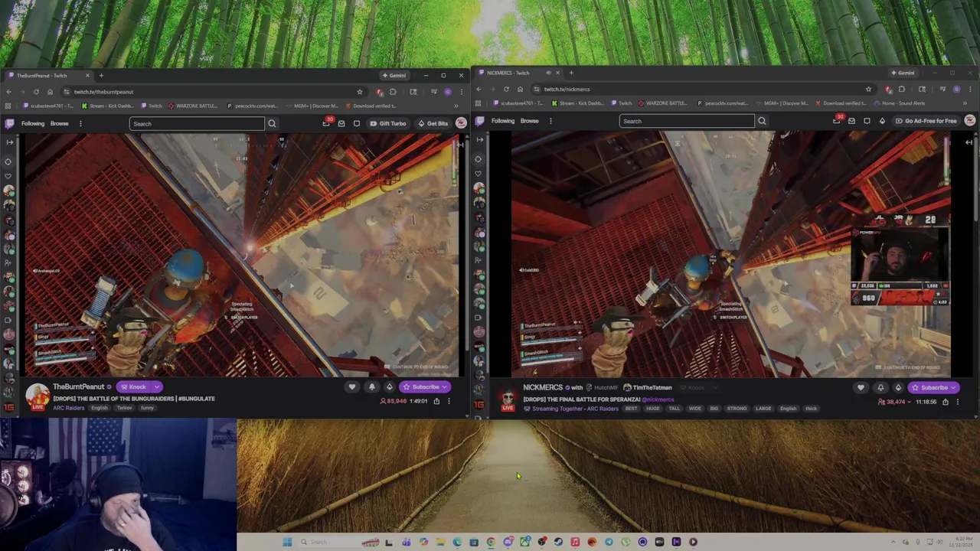Share TheBurntPeanut stream
Viewport: 980px width, 551px height.
[x=436, y=401]
